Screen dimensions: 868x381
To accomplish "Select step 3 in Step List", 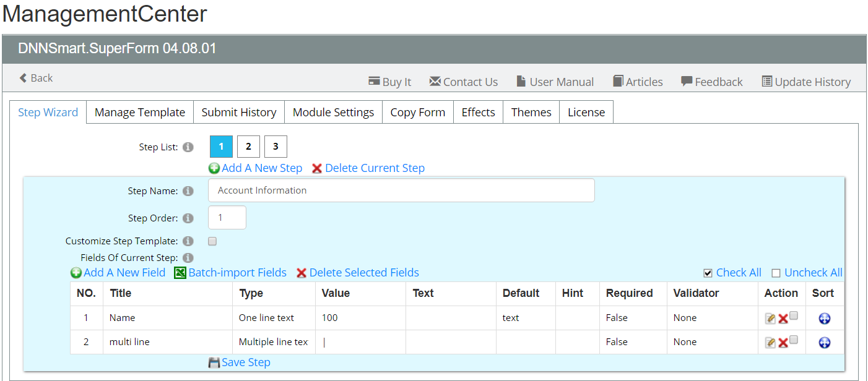I will coord(276,147).
